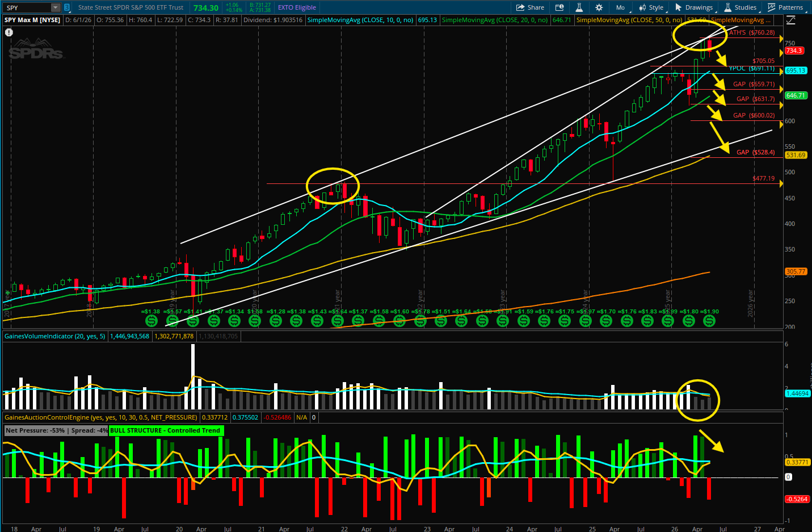This screenshot has height=532, width=812.
Task: Click the GAP ($631.7) price level label
Action: (x=756, y=99)
